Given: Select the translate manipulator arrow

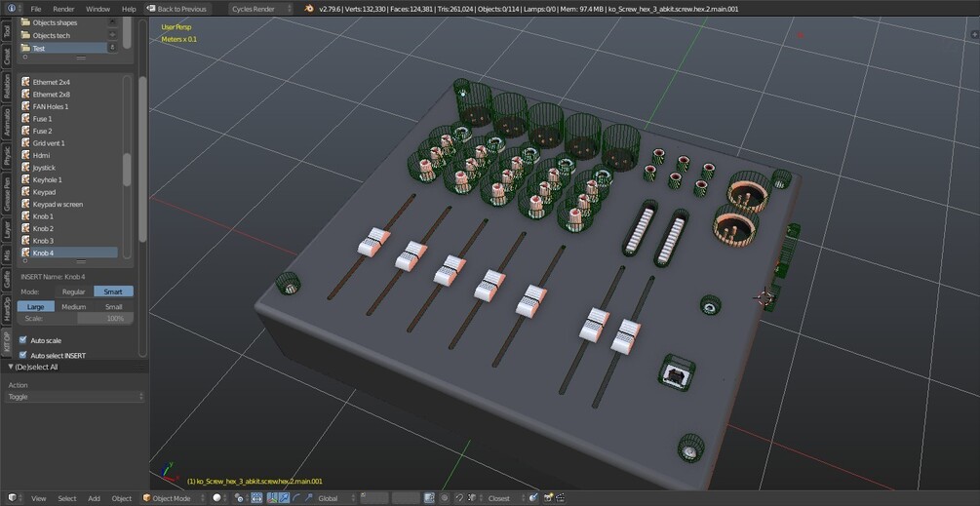Looking at the screenshot, I should click(285, 498).
